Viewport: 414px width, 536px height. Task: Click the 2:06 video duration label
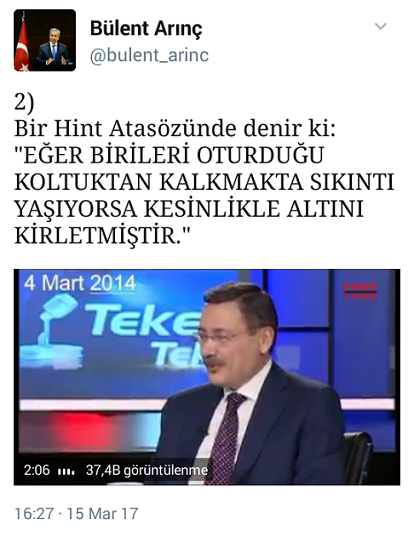coord(37,470)
